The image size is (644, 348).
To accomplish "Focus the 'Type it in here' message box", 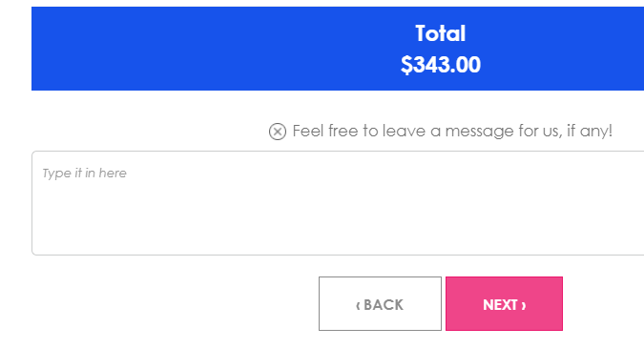I will coord(338,203).
